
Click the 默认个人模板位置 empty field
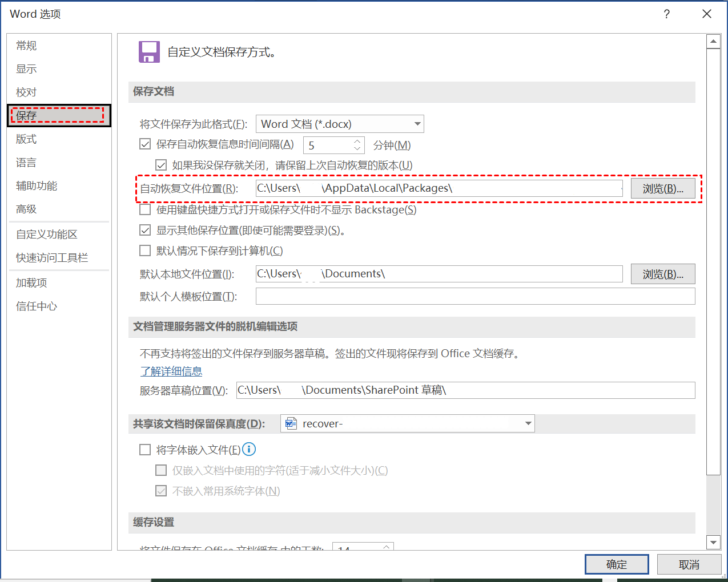pos(476,296)
